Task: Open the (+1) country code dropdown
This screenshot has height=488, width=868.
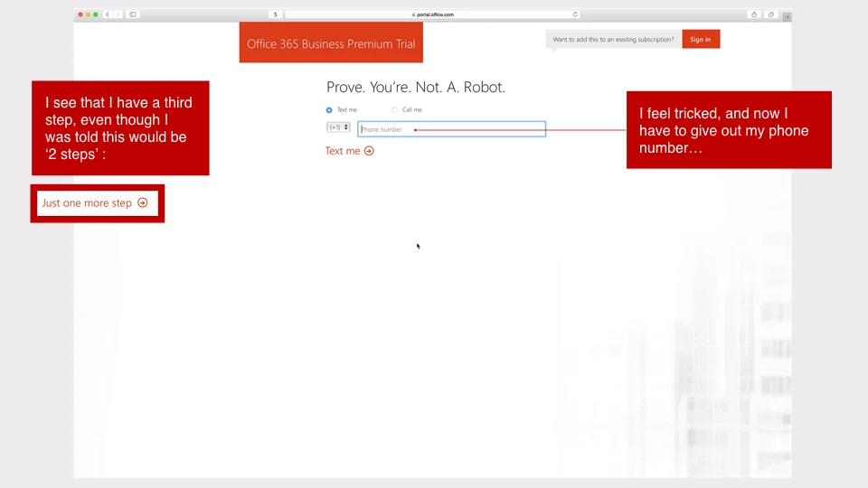Action: point(338,127)
